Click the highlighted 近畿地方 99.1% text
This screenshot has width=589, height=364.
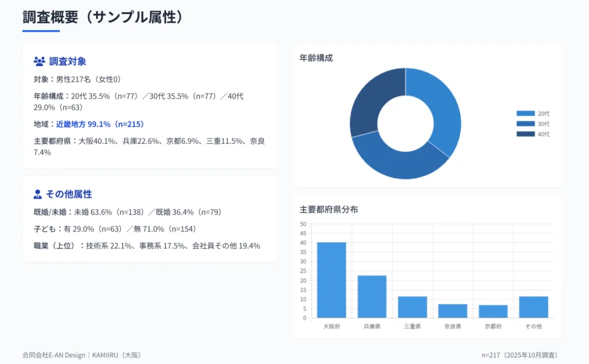click(100, 124)
